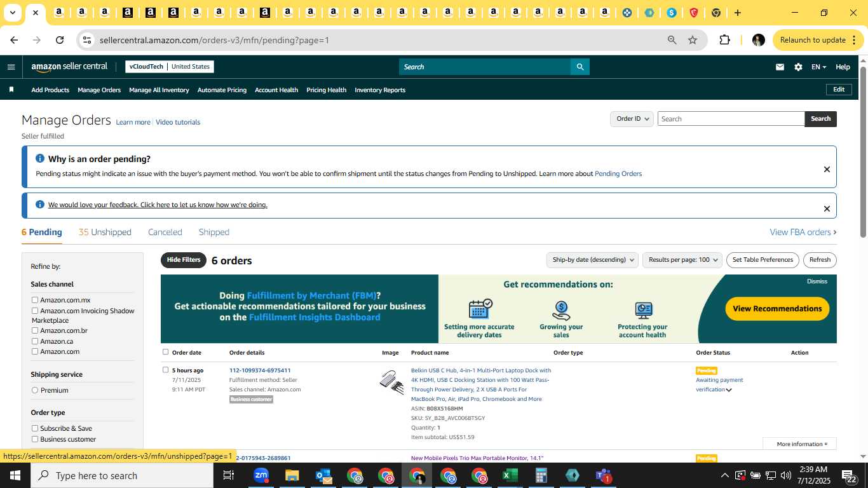
Task: Open the Windows notification center
Action: coord(850,475)
